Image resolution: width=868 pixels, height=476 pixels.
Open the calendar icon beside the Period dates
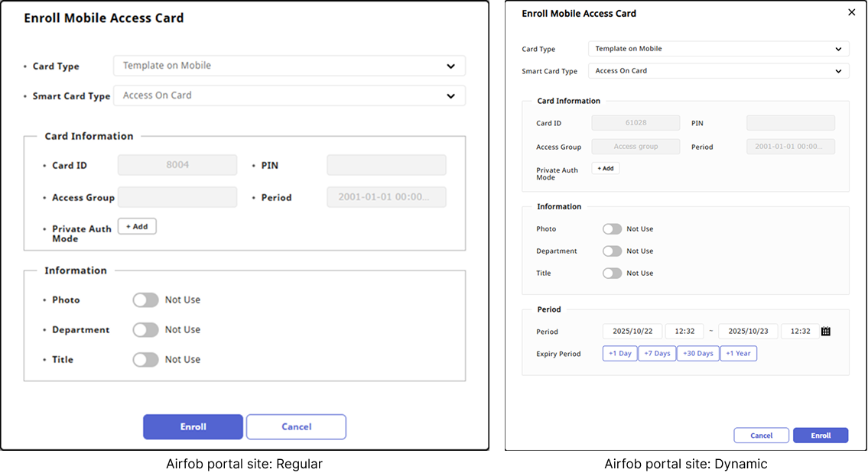[826, 332]
